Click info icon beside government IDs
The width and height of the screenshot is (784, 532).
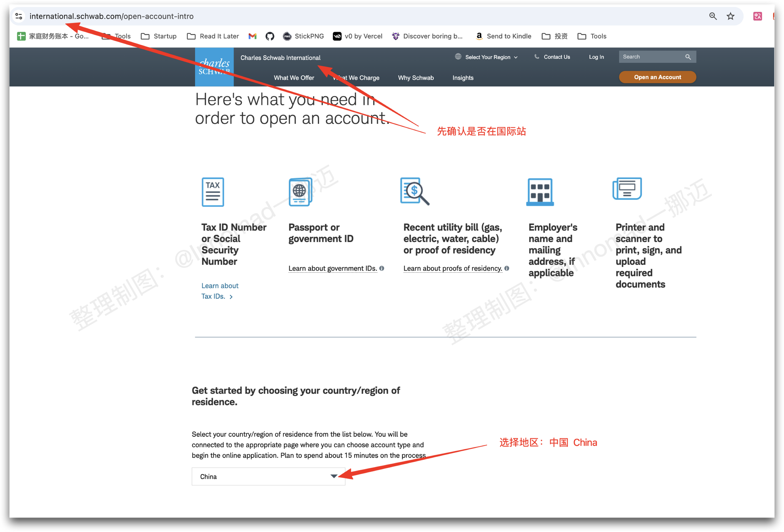[x=382, y=268]
